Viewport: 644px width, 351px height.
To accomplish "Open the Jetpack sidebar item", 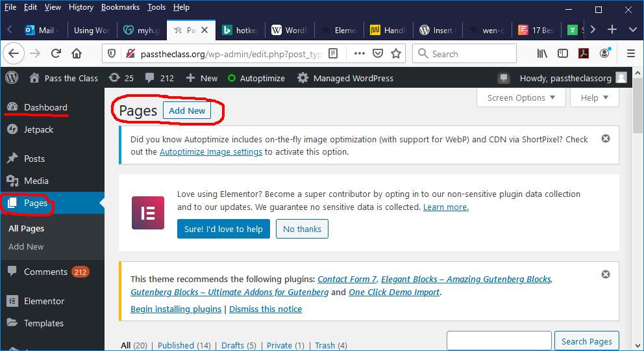I will (x=38, y=129).
